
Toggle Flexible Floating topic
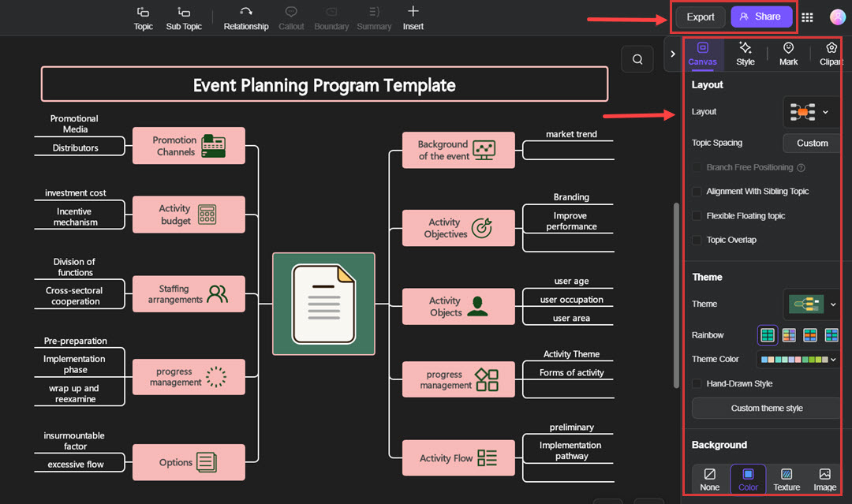(697, 215)
